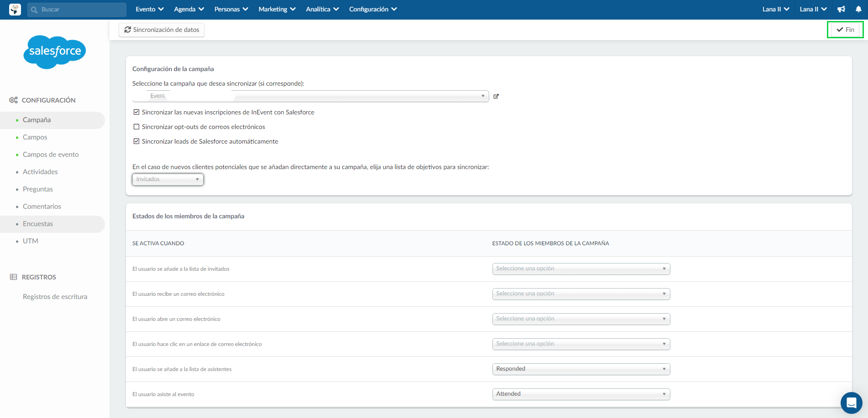This screenshot has height=418, width=868.
Task: Open the notifications bell icon
Action: pyautogui.click(x=858, y=9)
